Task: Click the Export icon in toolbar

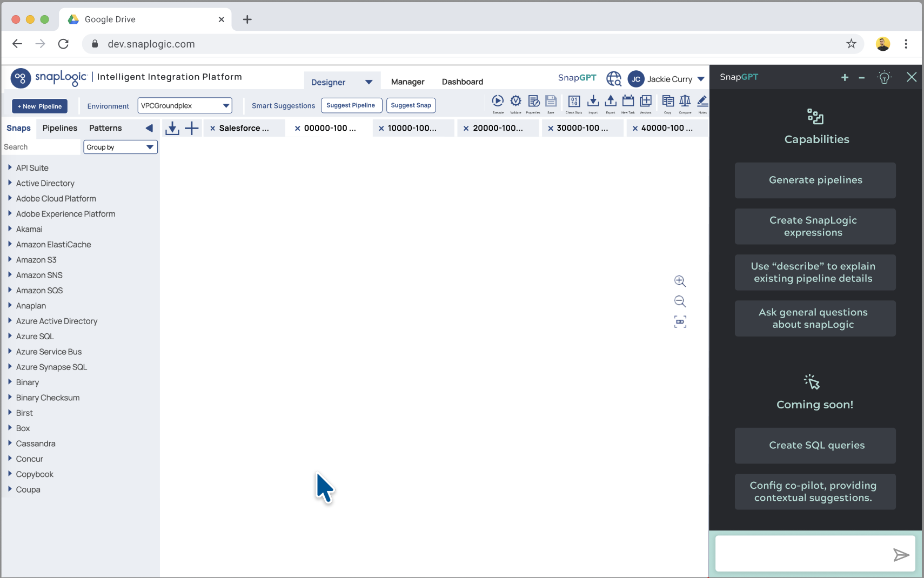Action: click(x=611, y=101)
